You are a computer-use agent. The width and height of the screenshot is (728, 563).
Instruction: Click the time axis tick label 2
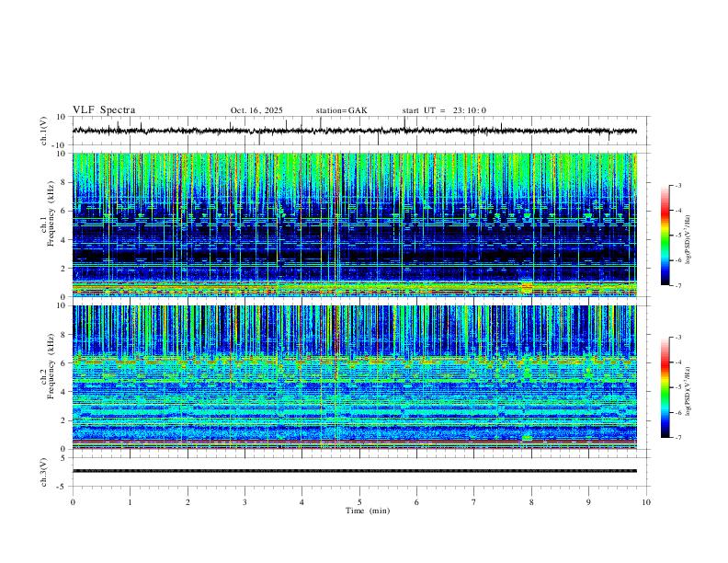pos(188,502)
